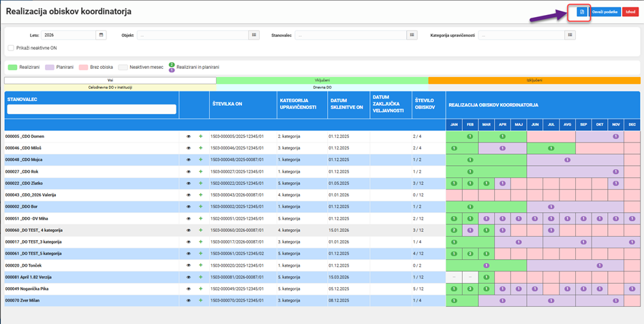Select the Izključeni filter tab
This screenshot has width=644, height=324.
534,80
